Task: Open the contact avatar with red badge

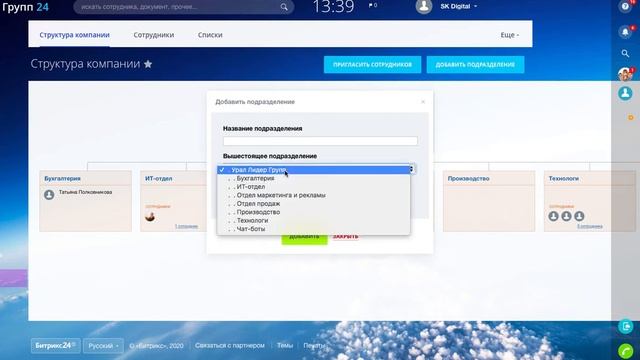Action: click(x=625, y=74)
